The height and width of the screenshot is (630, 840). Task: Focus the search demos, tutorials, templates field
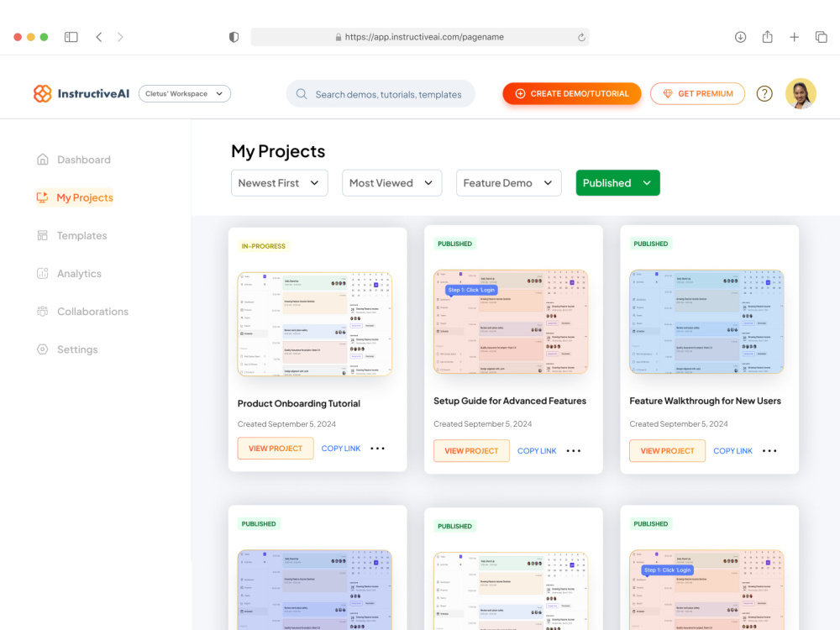click(x=381, y=94)
